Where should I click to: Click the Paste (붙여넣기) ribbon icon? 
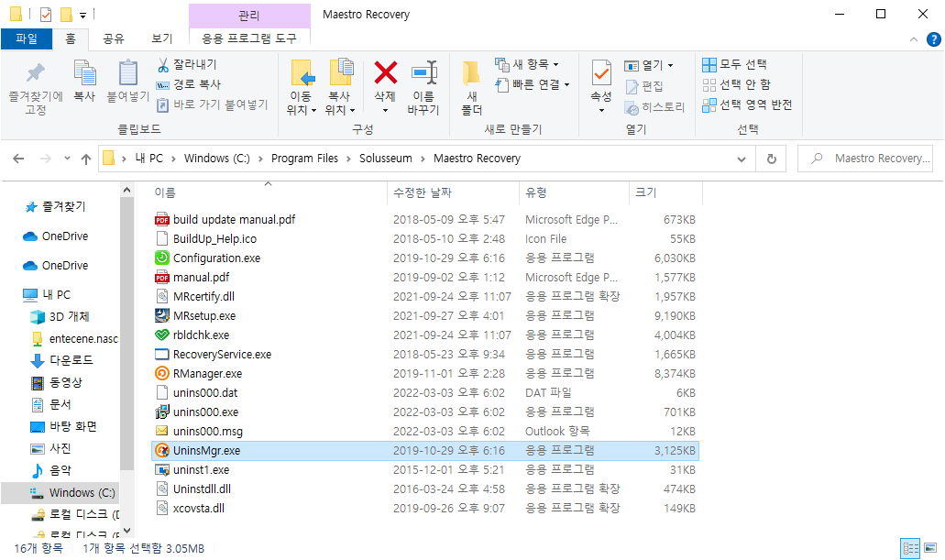coord(127,73)
